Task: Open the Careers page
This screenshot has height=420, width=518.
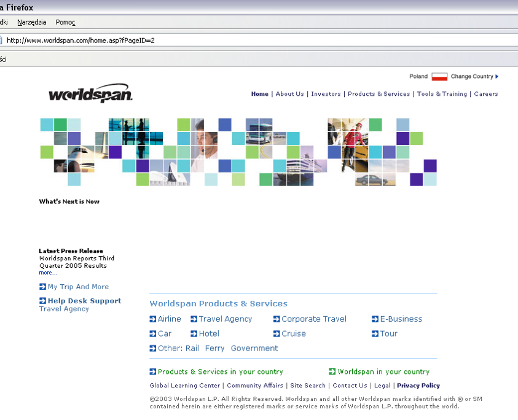Action: pos(486,94)
